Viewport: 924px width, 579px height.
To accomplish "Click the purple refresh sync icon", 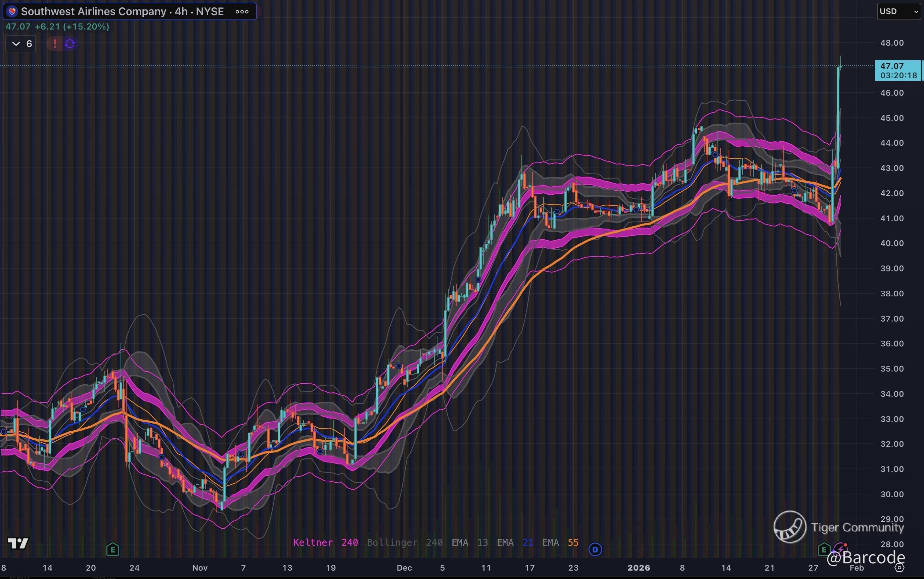I will [x=70, y=44].
